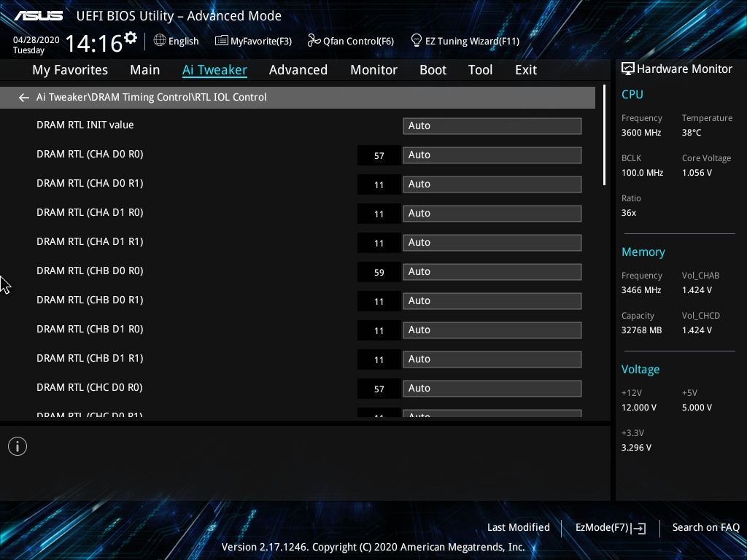Go to the Advanced tab
The width and height of the screenshot is (747, 560).
298,70
